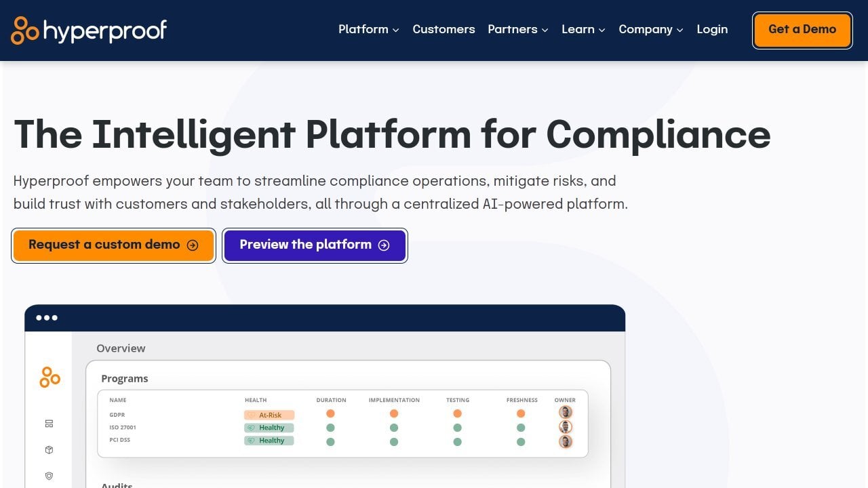This screenshot has height=488, width=868.
Task: Select the dashboard grid icon in sidebar
Action: pyautogui.click(x=49, y=423)
